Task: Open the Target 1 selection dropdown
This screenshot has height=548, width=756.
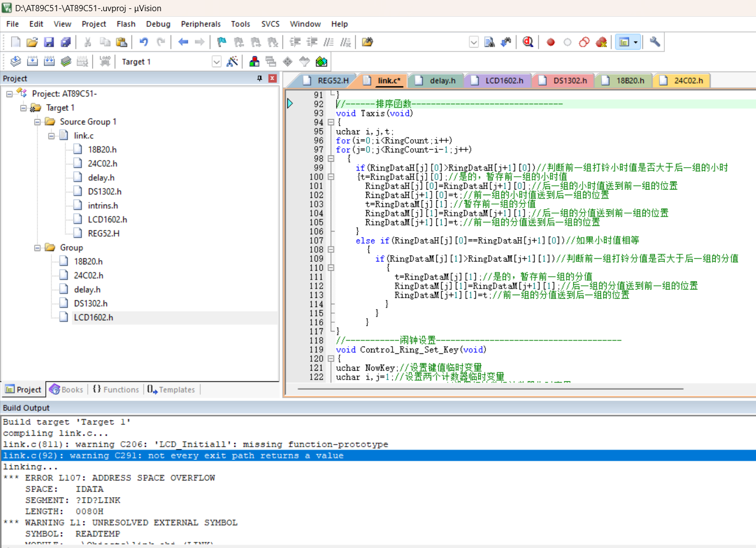Action: pos(216,62)
